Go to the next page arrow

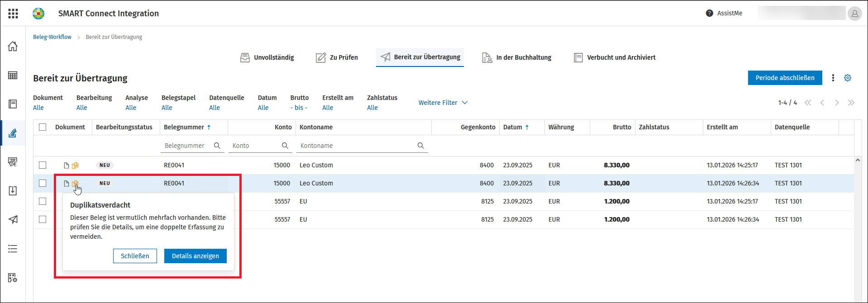point(837,103)
